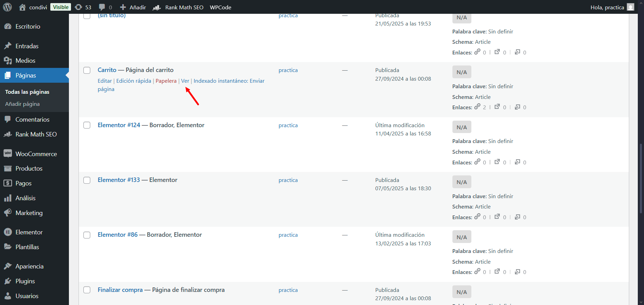644x305 pixels.
Task: Tick the Elementor #86 checkbox
Action: [87, 235]
